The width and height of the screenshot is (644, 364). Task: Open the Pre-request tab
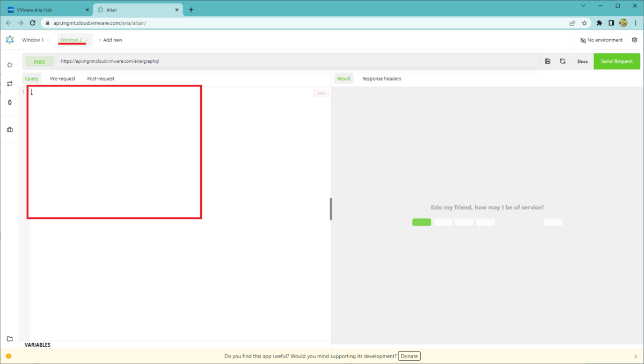click(63, 78)
